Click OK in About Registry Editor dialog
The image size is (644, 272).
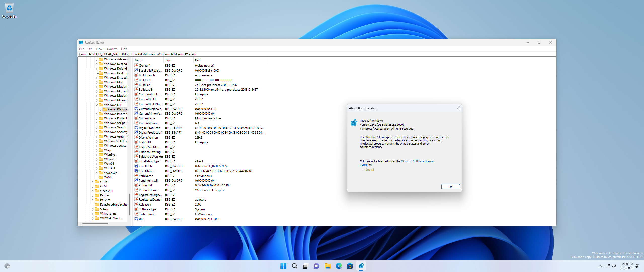(450, 187)
